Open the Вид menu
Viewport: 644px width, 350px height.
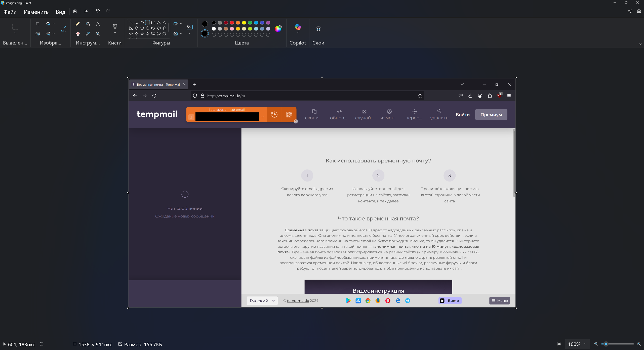pyautogui.click(x=60, y=12)
